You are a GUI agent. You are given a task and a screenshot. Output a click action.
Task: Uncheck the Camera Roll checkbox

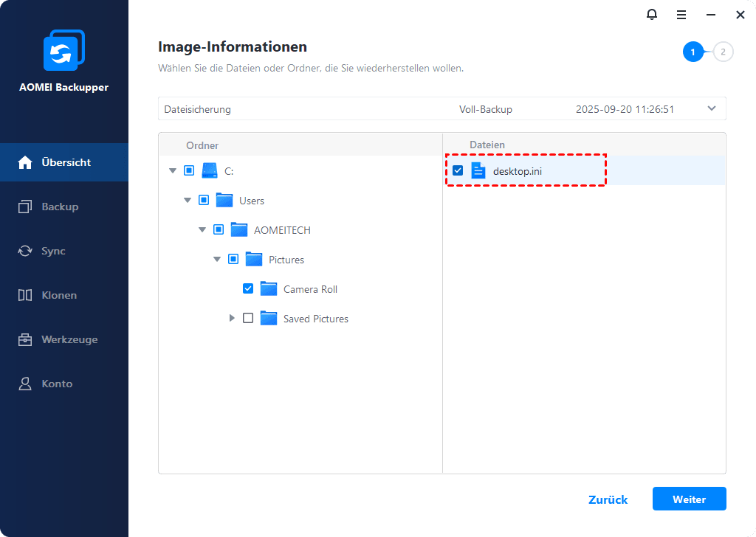point(248,289)
